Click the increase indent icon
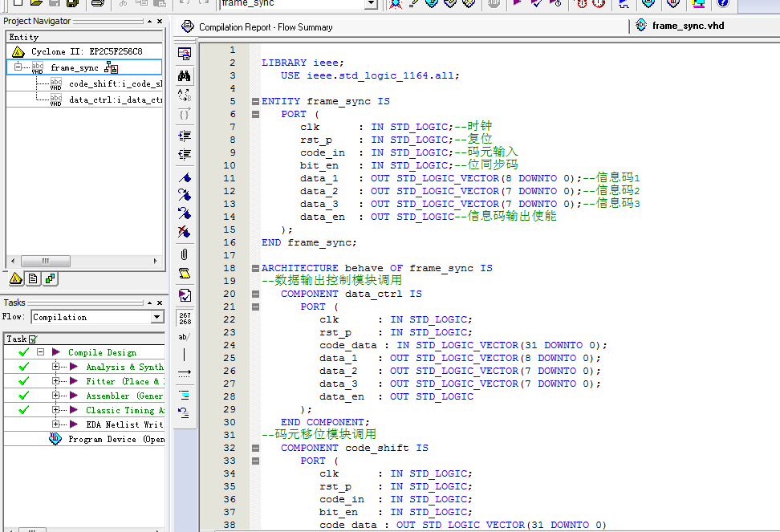 [185, 135]
